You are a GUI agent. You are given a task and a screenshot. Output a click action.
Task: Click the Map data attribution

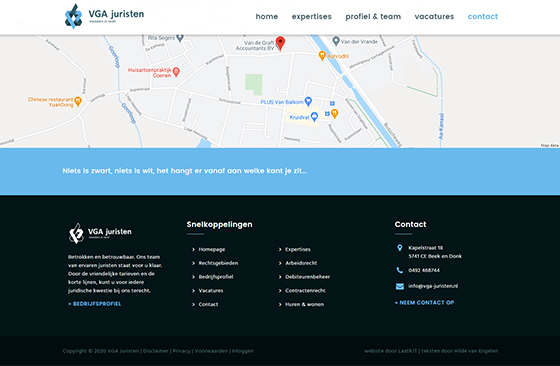(x=549, y=145)
